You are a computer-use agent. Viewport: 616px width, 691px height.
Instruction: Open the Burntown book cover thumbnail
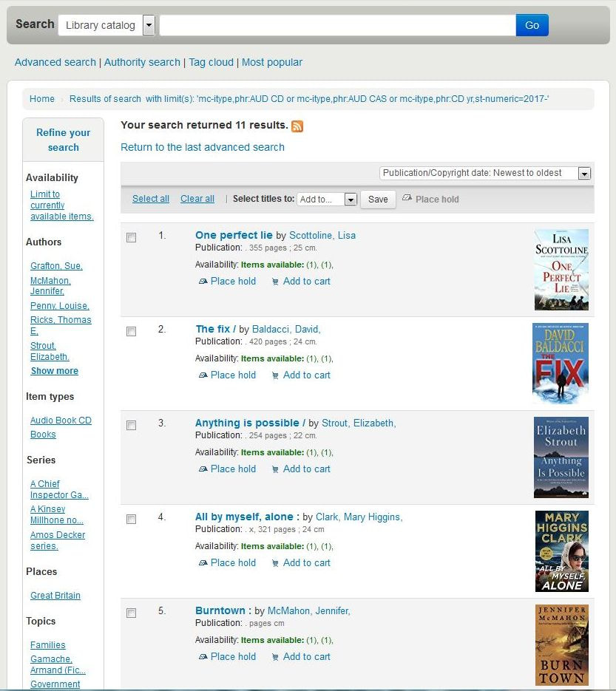point(561,644)
